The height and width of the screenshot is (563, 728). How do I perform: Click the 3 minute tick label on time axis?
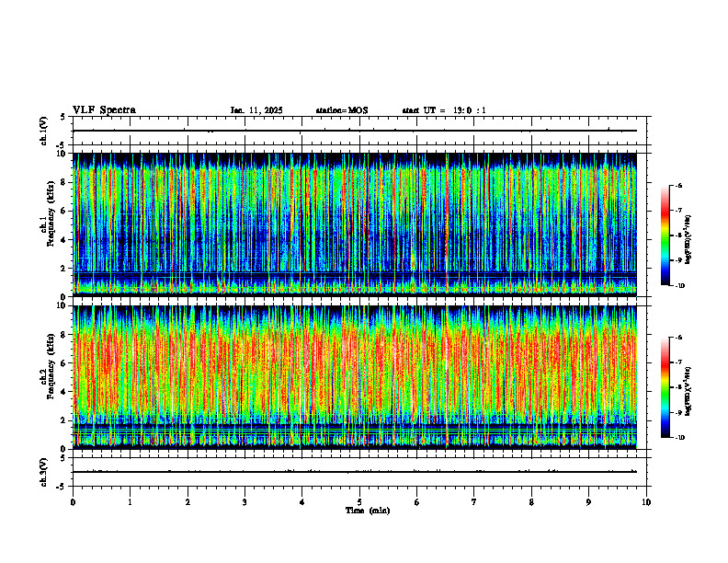245,502
